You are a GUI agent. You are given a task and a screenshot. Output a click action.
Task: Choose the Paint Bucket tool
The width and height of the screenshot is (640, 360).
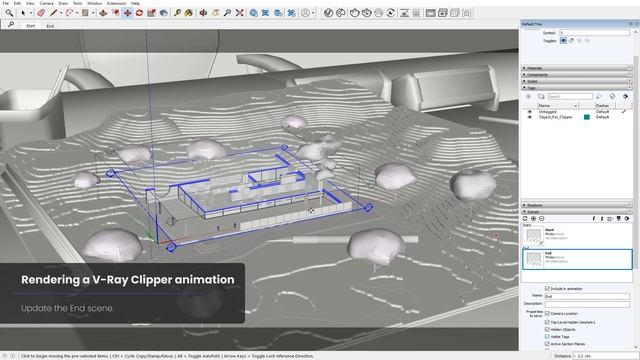pos(189,13)
